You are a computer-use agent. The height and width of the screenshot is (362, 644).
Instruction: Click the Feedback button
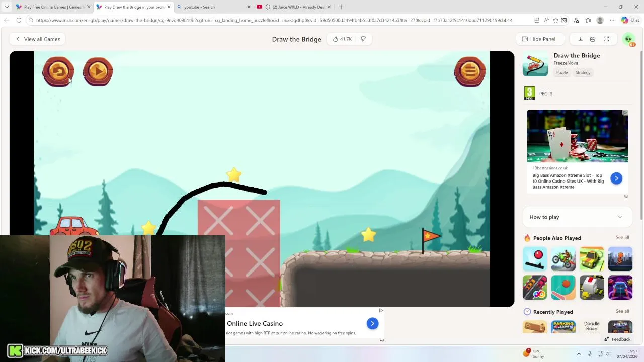pos(617,339)
